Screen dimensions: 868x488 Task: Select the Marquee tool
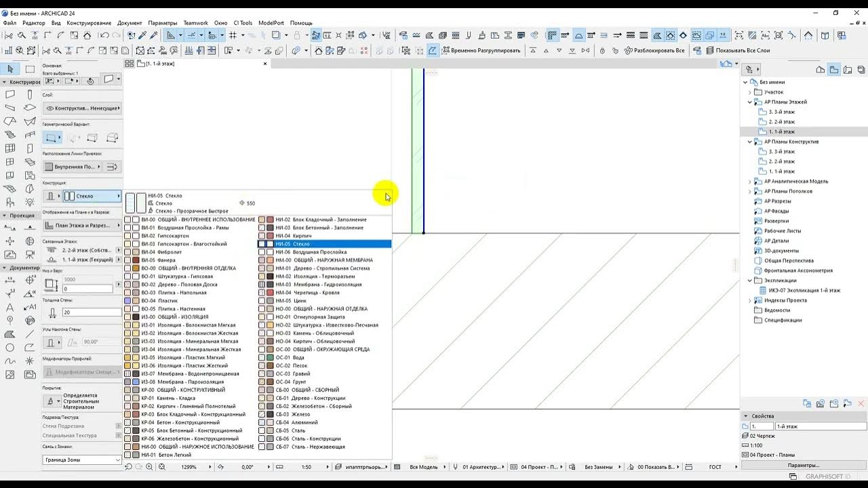pyautogui.click(x=30, y=69)
